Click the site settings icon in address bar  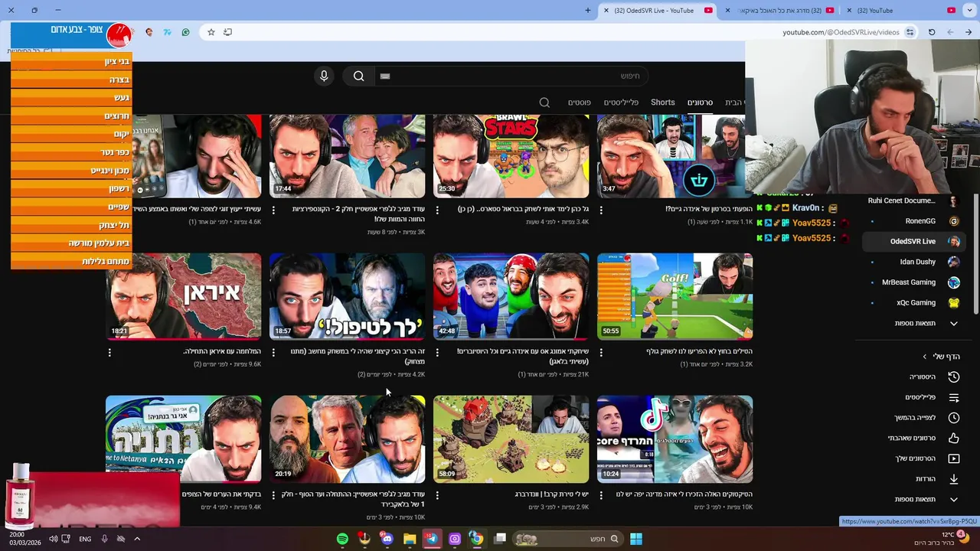coord(910,32)
